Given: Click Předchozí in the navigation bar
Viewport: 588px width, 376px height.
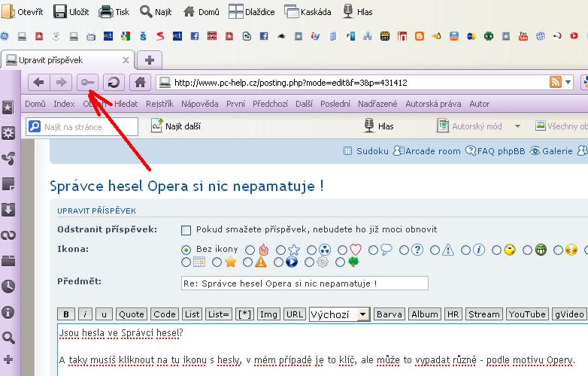Looking at the screenshot, I should pyautogui.click(x=270, y=104).
